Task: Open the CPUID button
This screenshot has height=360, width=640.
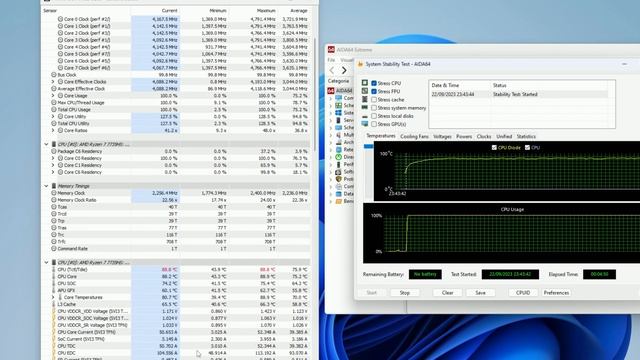Action: tap(523, 293)
